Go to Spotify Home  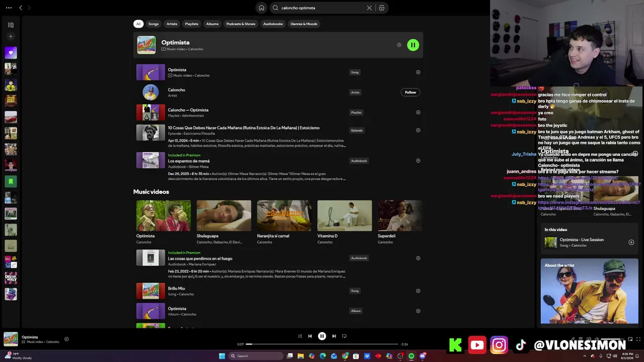click(261, 8)
